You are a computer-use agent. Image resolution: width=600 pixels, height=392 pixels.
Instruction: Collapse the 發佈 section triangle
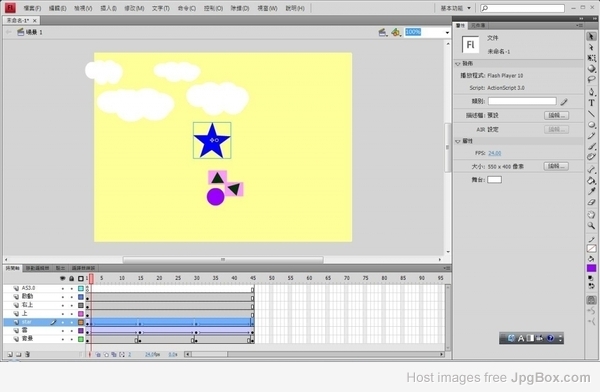pyautogui.click(x=458, y=64)
